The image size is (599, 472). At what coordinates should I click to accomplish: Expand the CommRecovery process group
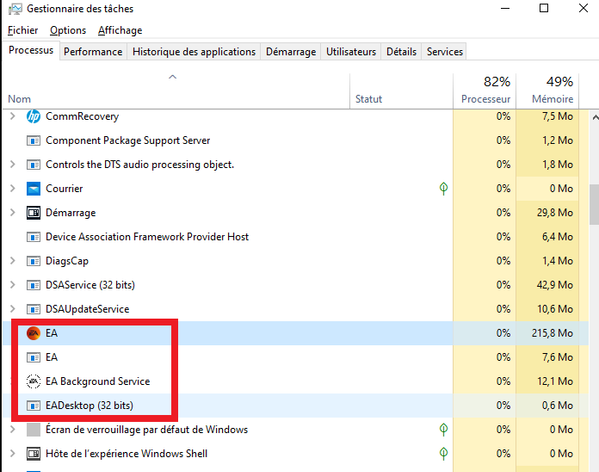13,116
